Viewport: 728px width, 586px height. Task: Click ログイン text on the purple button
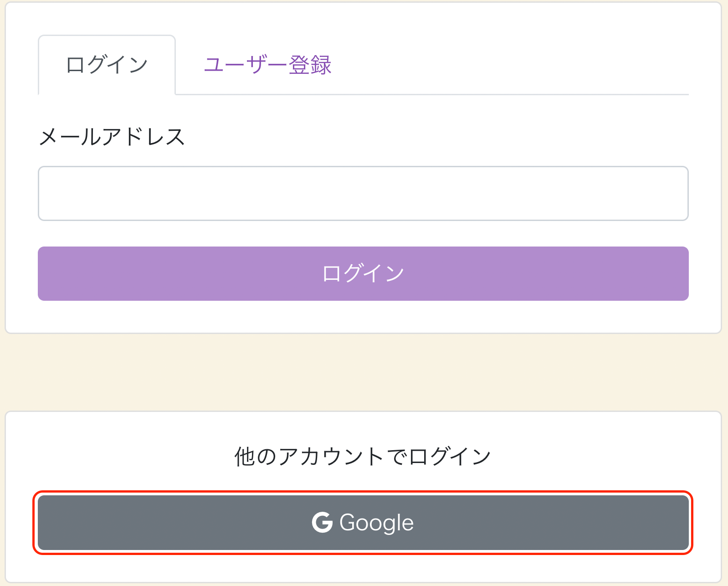coord(363,273)
